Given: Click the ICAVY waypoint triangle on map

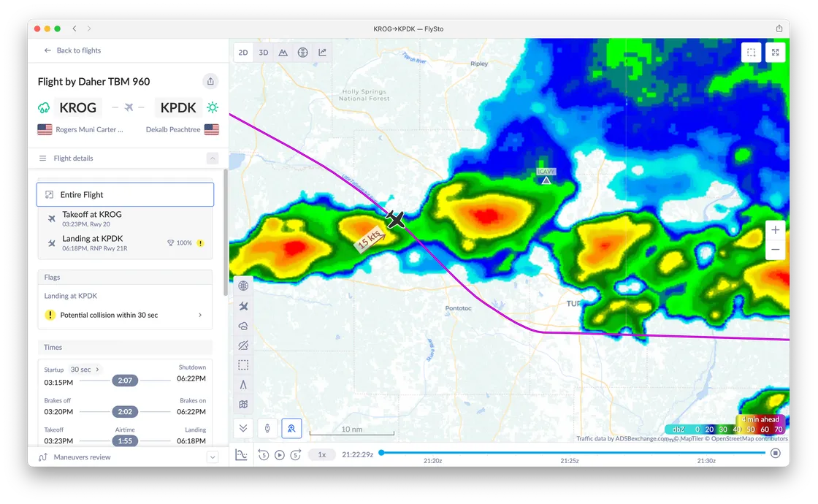Looking at the screenshot, I should (x=546, y=180).
